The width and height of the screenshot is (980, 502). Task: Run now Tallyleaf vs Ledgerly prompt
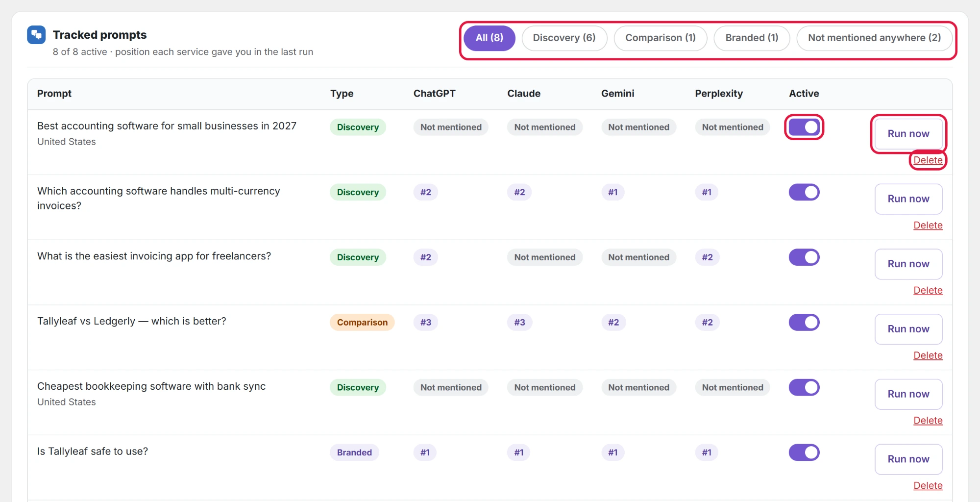pos(908,329)
